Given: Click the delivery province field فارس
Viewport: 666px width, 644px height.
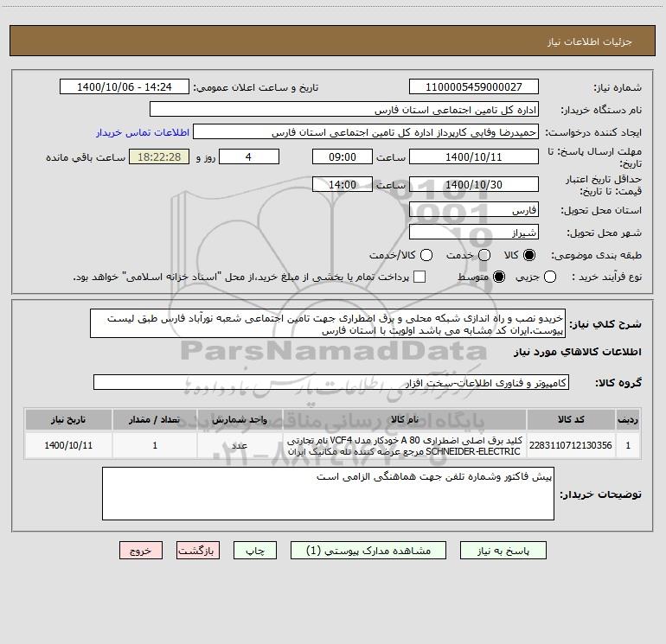Looking at the screenshot, I should pos(474,210).
